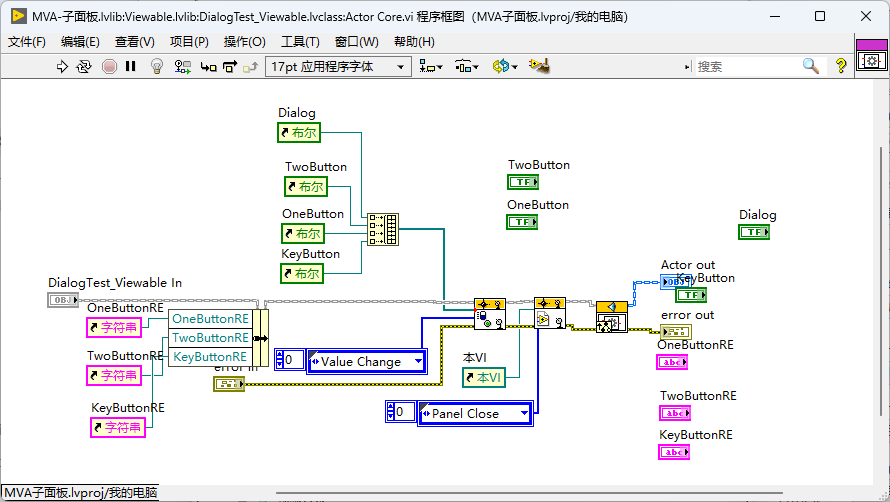The image size is (890, 502).
Task: Click the Clean Up Diagram icon
Action: (539, 66)
